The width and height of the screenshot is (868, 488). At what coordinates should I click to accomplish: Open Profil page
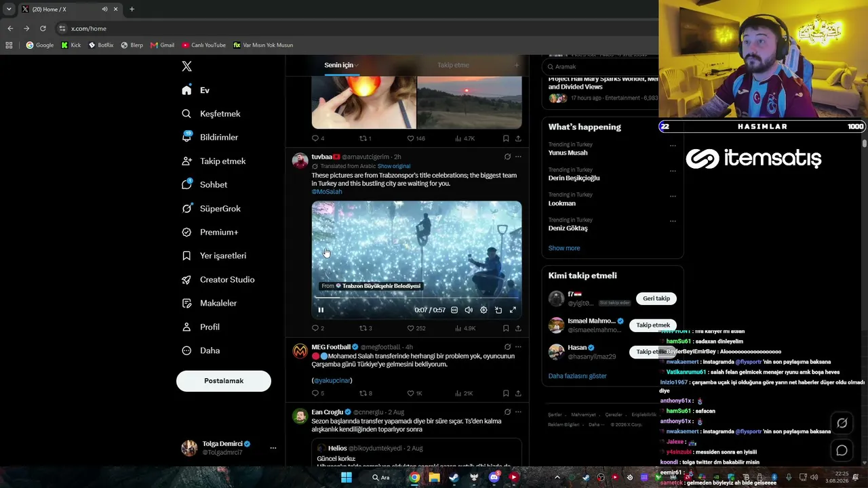point(201,327)
